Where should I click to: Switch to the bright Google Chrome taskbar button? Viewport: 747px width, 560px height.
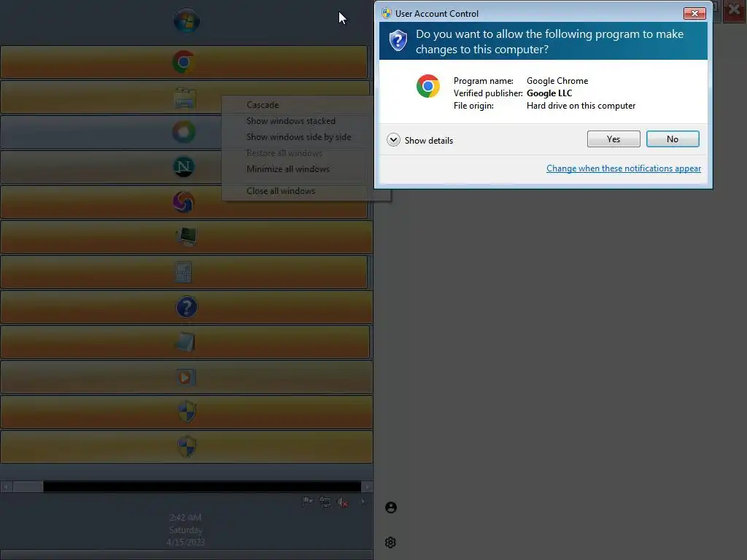click(183, 62)
